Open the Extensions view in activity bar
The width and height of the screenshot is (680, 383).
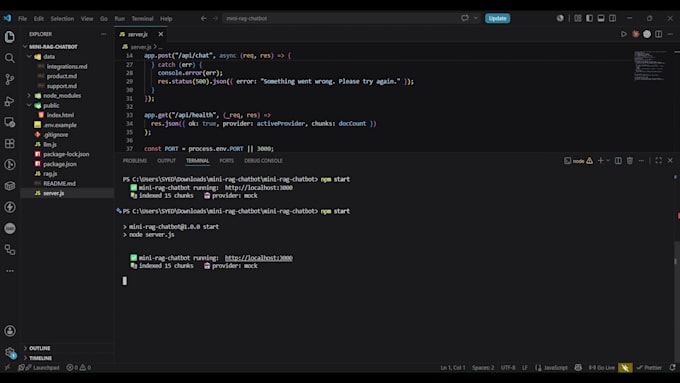10,144
